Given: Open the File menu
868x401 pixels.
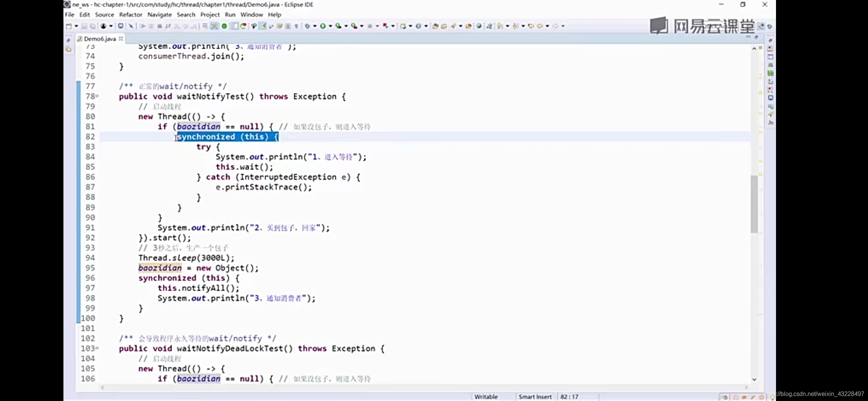Looking at the screenshot, I should (69, 14).
